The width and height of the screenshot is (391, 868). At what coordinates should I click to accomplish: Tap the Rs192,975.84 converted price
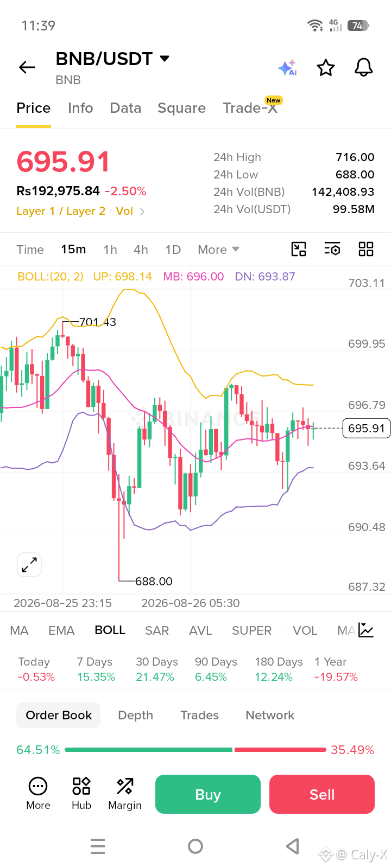58,191
